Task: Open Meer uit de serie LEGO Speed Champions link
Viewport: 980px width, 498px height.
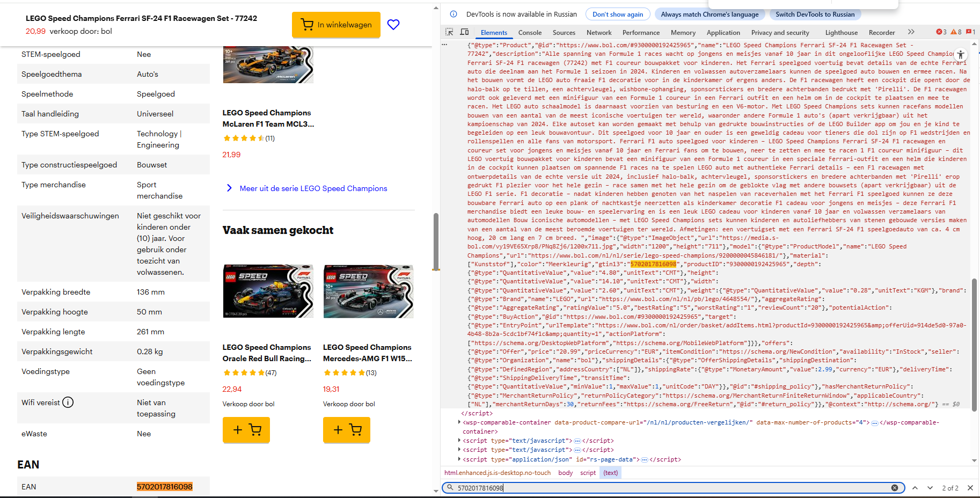Action: point(313,188)
